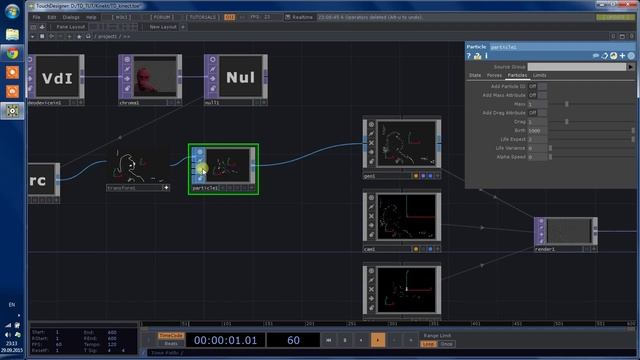Toggle the orange render flag on cam1
Image resolution: width=640 pixels, height=360 pixels.
416,249
